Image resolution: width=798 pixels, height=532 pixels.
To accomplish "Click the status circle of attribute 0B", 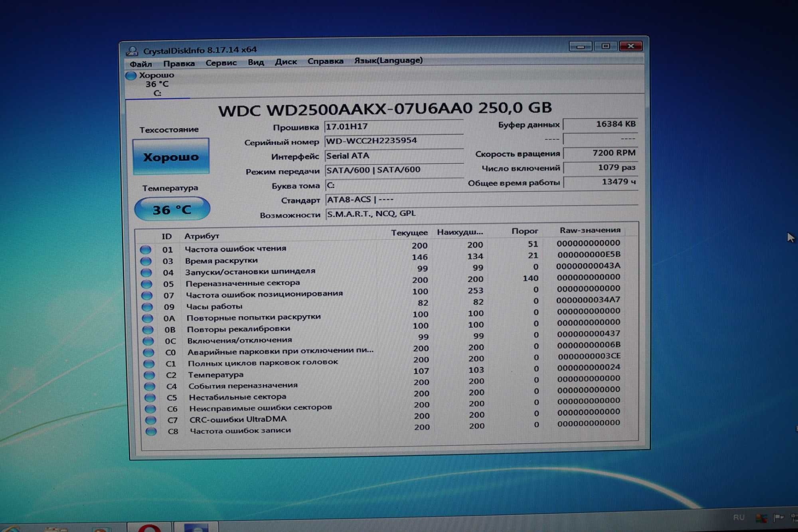I will [148, 330].
